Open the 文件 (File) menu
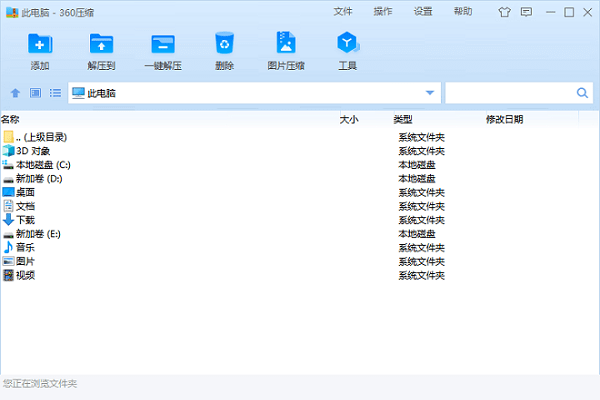The width and height of the screenshot is (600, 400). click(x=343, y=12)
